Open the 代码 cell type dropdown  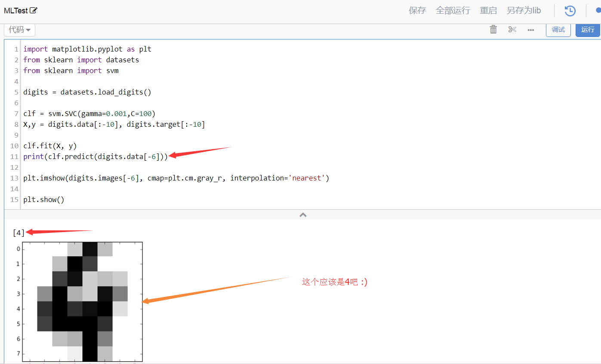click(x=19, y=30)
